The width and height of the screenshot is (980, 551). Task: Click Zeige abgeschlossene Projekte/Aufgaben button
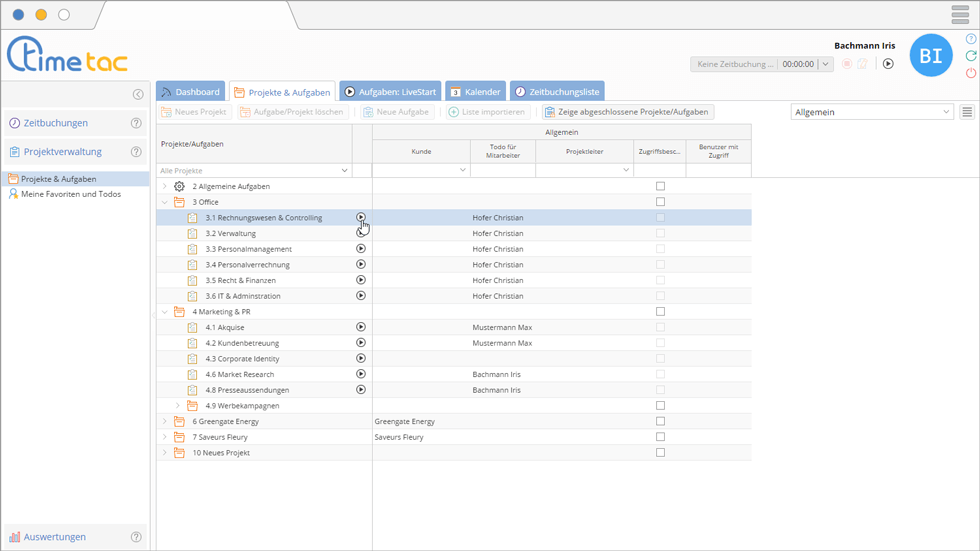click(626, 112)
